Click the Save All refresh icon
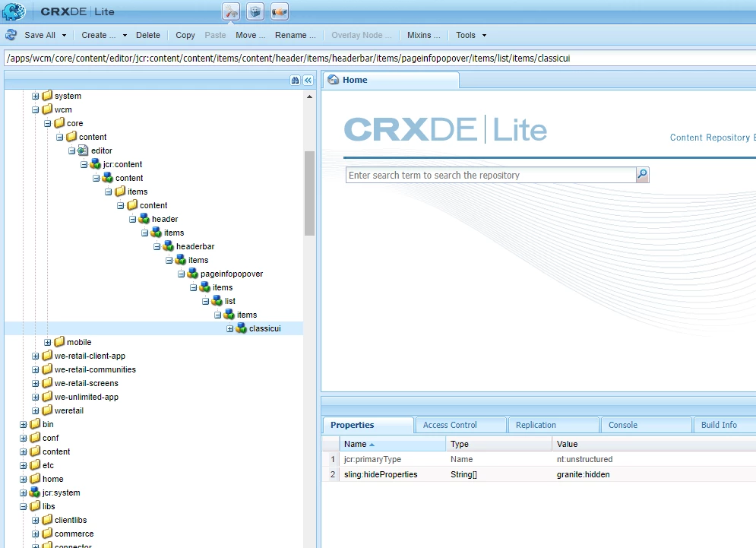756x548 pixels. (11, 35)
